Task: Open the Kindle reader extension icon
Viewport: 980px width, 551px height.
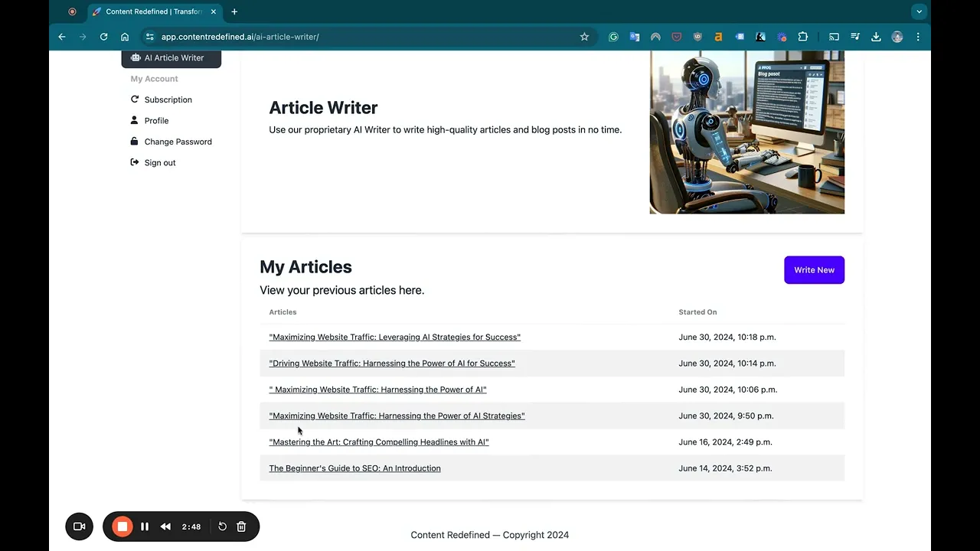Action: [x=760, y=37]
